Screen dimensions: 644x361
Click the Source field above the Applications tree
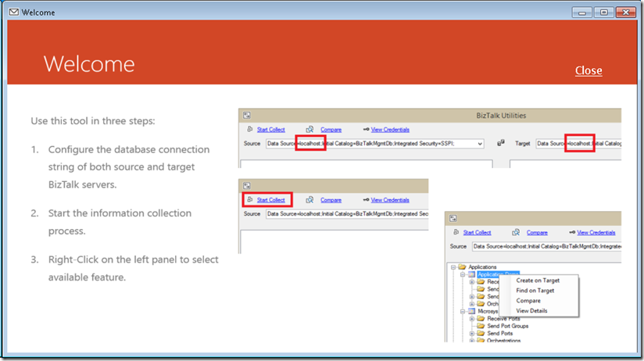point(546,246)
